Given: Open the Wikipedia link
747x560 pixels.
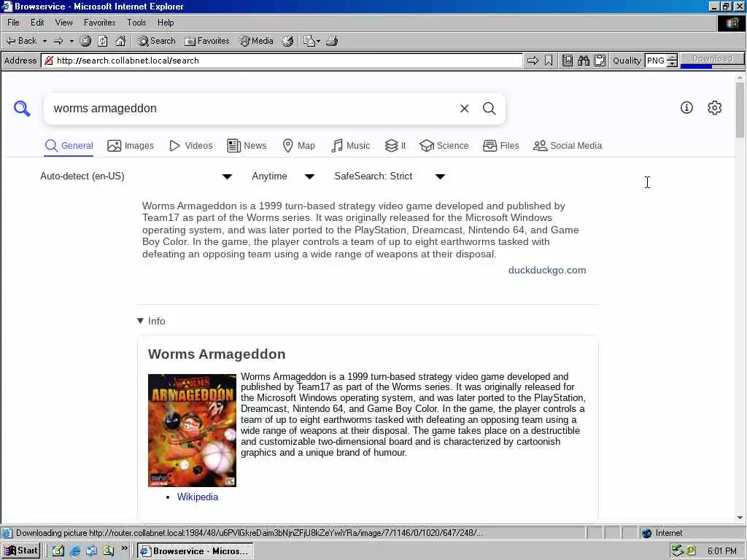Looking at the screenshot, I should 197,497.
